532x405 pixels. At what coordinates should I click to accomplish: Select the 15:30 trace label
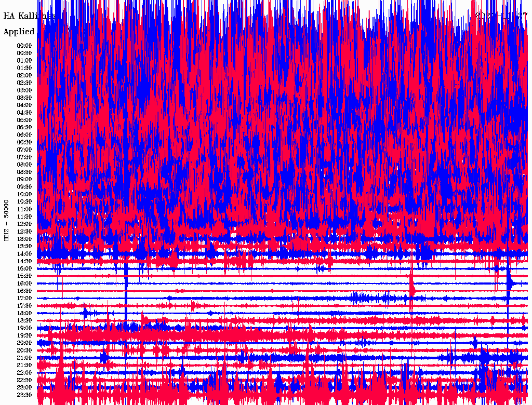click(24, 276)
